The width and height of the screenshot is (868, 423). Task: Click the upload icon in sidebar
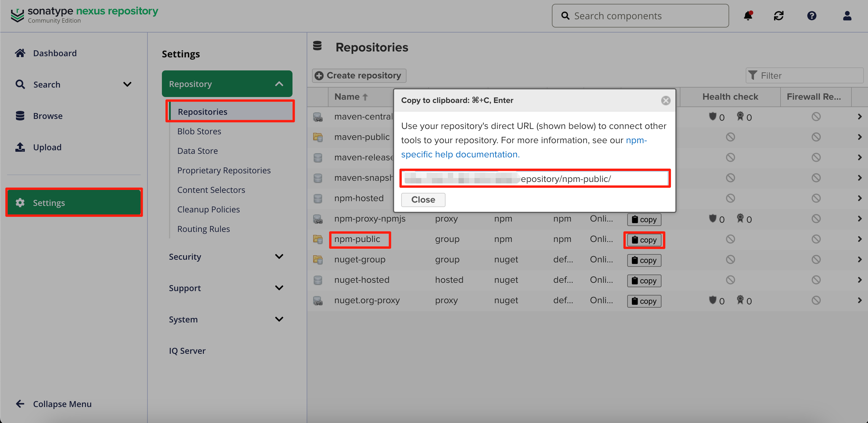(x=20, y=147)
